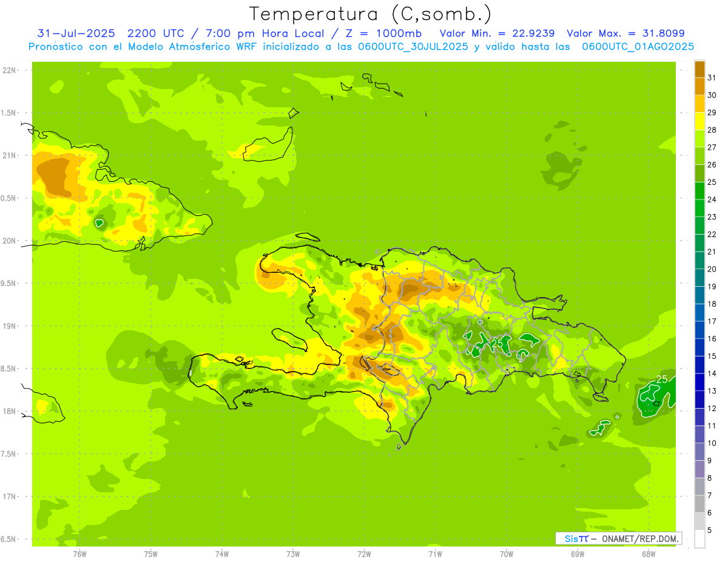Click the '73W' longitude label
728x562 pixels.
point(293,554)
